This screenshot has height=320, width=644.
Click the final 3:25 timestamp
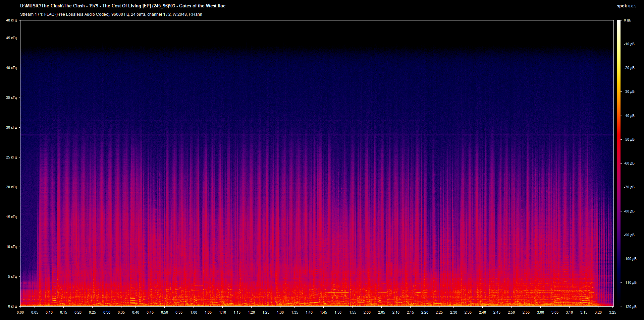pyautogui.click(x=613, y=312)
